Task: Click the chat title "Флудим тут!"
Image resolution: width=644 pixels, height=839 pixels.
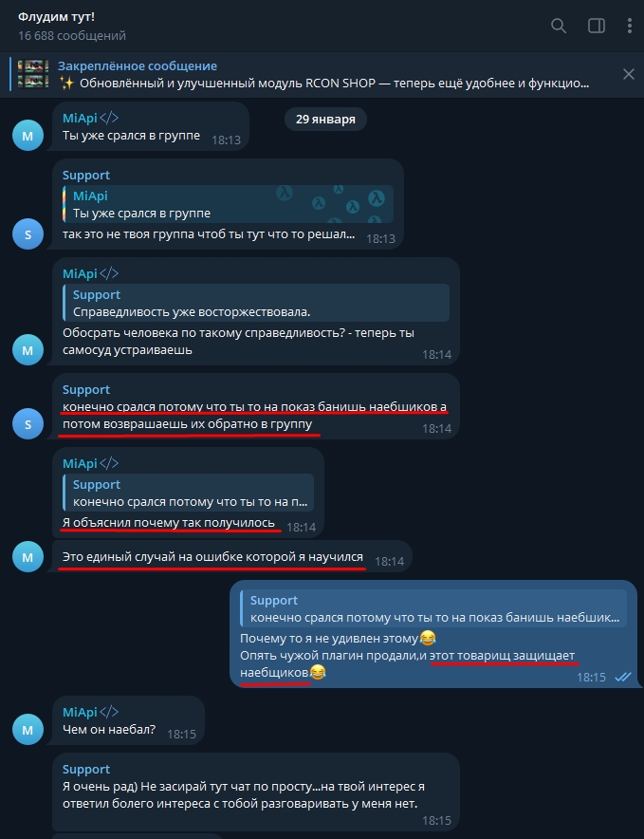Action: coord(56,16)
